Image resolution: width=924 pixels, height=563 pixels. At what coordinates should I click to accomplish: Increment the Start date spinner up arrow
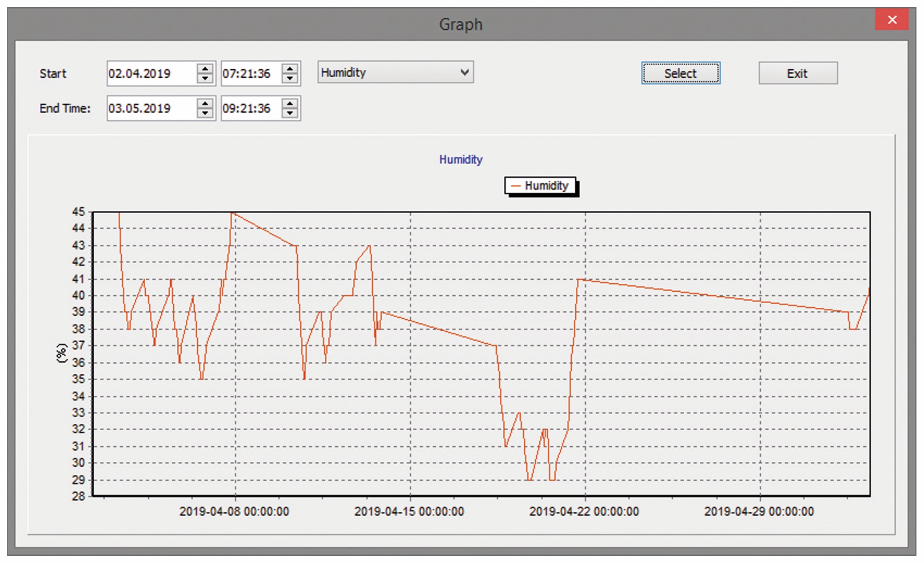click(205, 69)
